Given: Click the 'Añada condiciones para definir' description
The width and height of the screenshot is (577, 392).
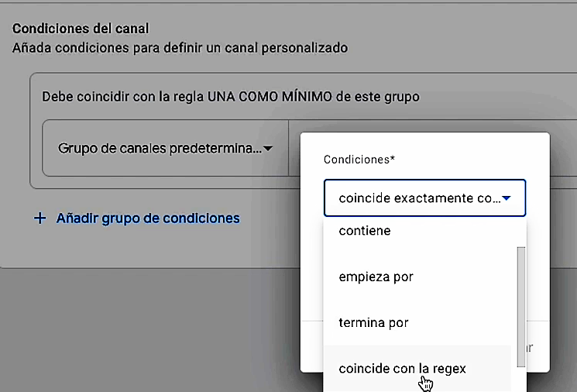Looking at the screenshot, I should tap(180, 47).
